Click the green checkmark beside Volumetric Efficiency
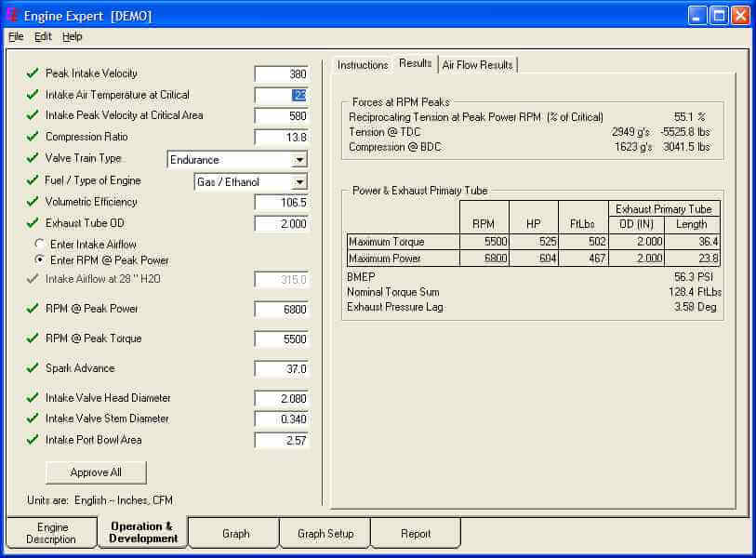 point(33,202)
